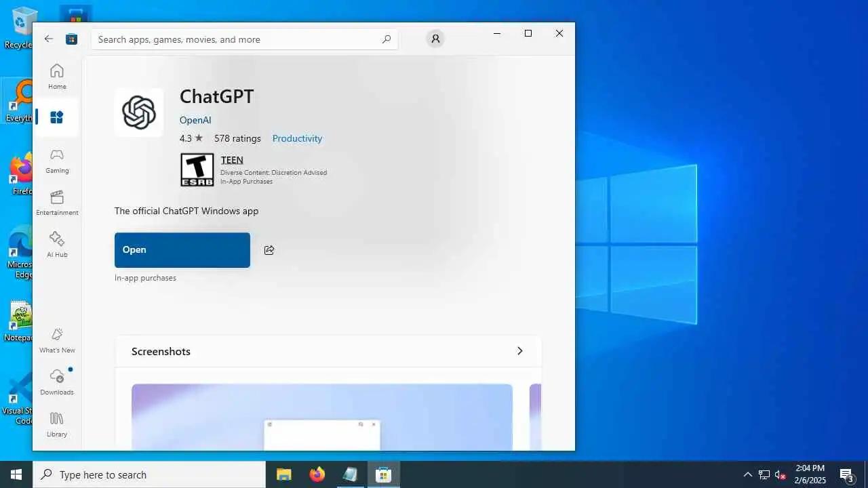The image size is (868, 488).
Task: Open the Gaming section
Action: (57, 160)
